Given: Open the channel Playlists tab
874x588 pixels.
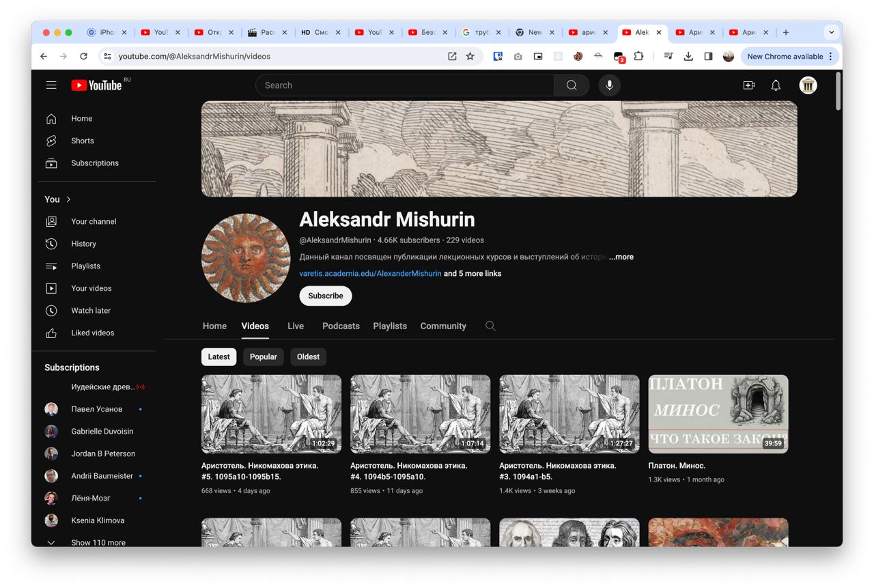Looking at the screenshot, I should 390,326.
